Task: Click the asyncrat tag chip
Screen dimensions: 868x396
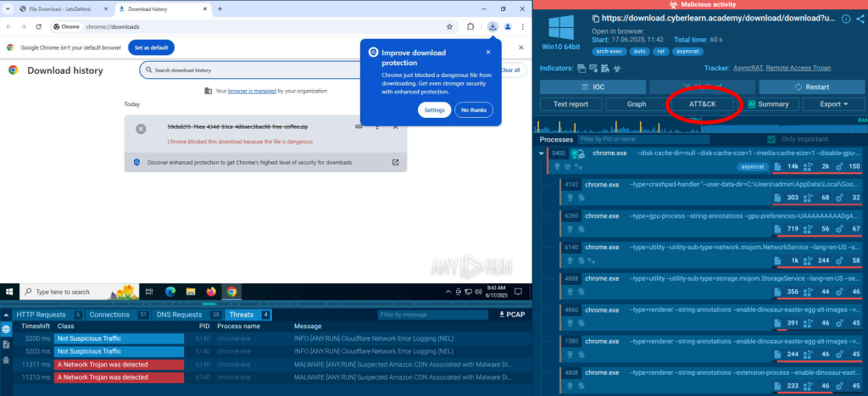Action: click(x=687, y=52)
